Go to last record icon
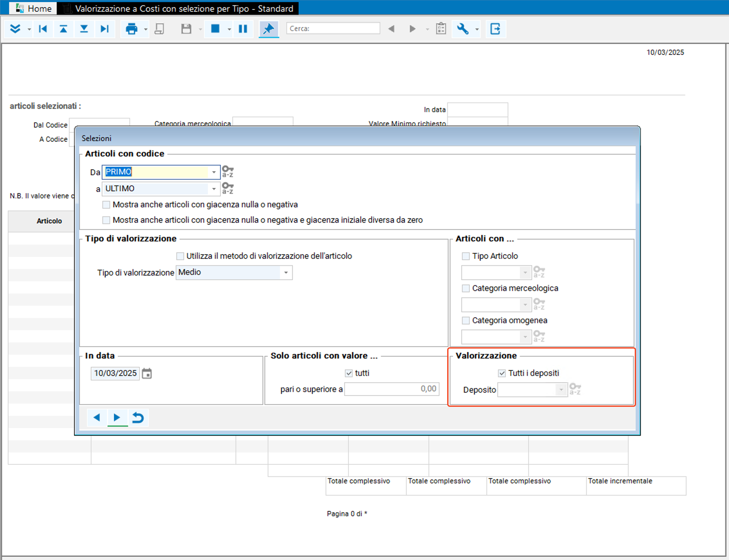 click(x=105, y=29)
